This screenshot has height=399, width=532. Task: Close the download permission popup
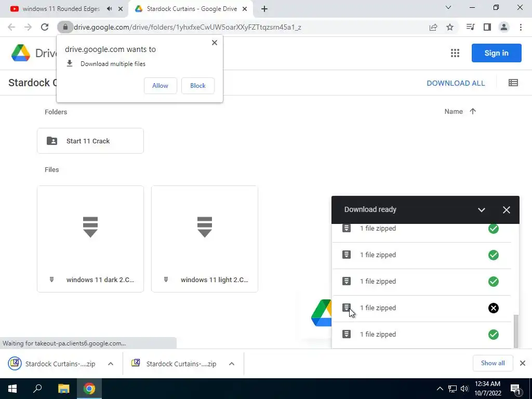(215, 43)
